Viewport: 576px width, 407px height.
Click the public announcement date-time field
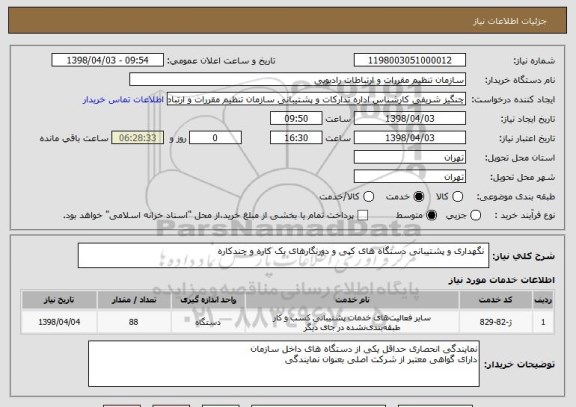pos(108,60)
